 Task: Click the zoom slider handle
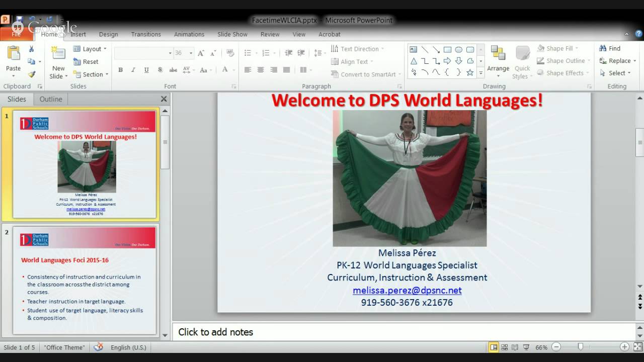coord(580,347)
